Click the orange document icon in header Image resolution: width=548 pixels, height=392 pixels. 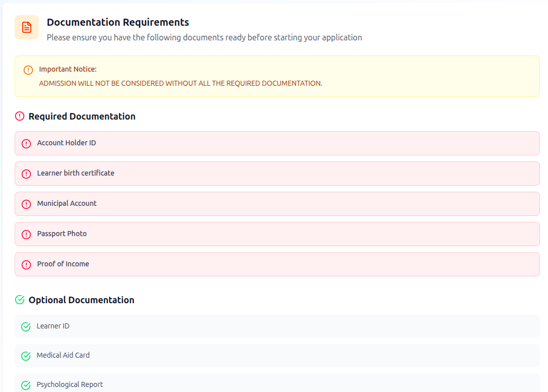coord(27,27)
